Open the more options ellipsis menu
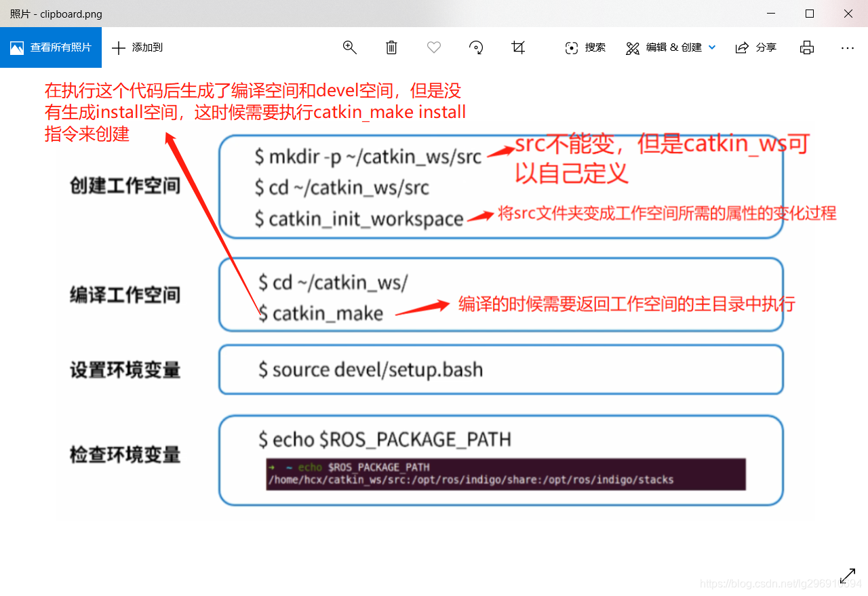Viewport: 868px width, 596px height. (x=847, y=47)
